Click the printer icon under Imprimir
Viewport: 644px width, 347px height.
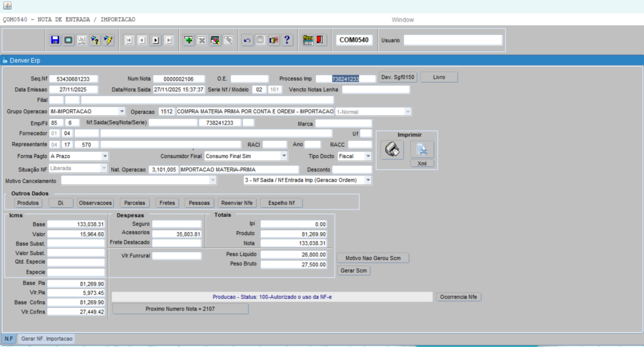[392, 150]
